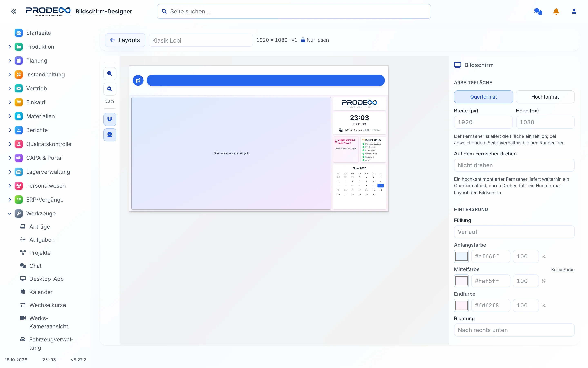Open Wechselkurse exchange rates
Screen dimensions: 588x368
pyautogui.click(x=48, y=305)
